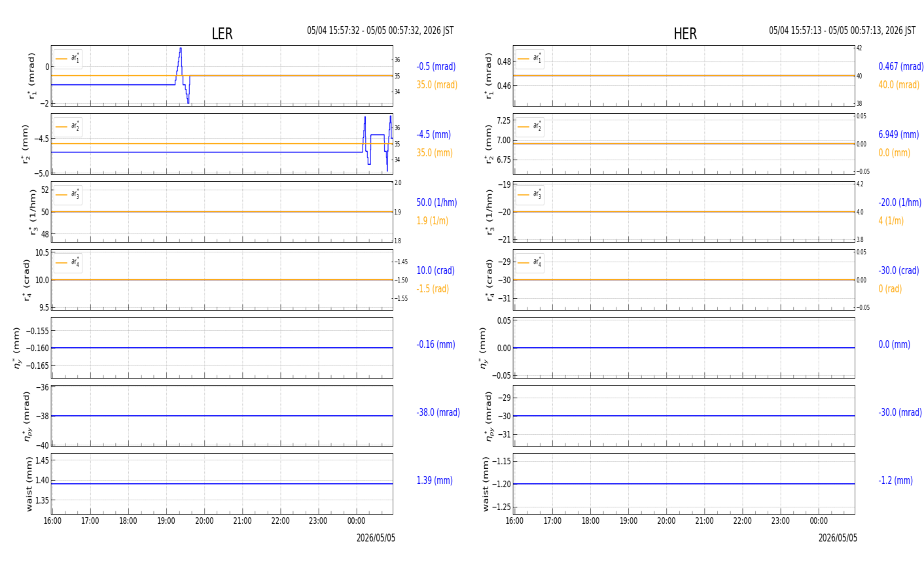924x565 pixels.
Task: Select the HER time range '05/04 15:57:13 - 05/05 00:57:13'
Action: 832,31
